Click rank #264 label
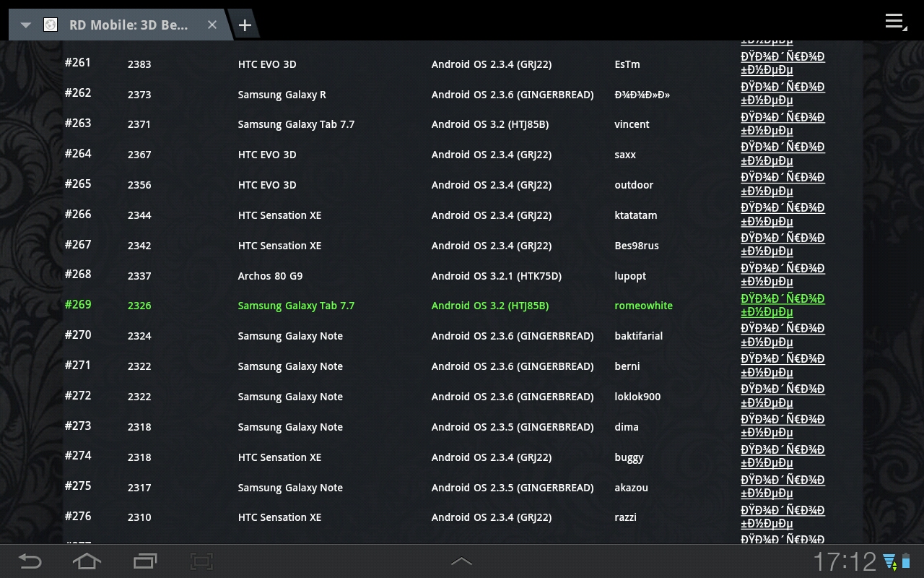The image size is (924, 578). point(78,153)
